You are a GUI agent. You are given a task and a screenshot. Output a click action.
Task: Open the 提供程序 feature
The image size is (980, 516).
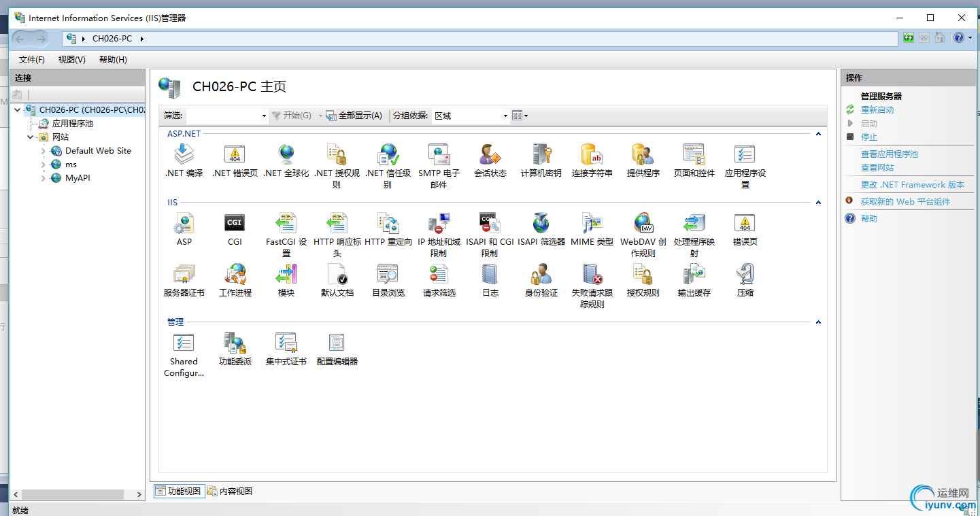643,160
